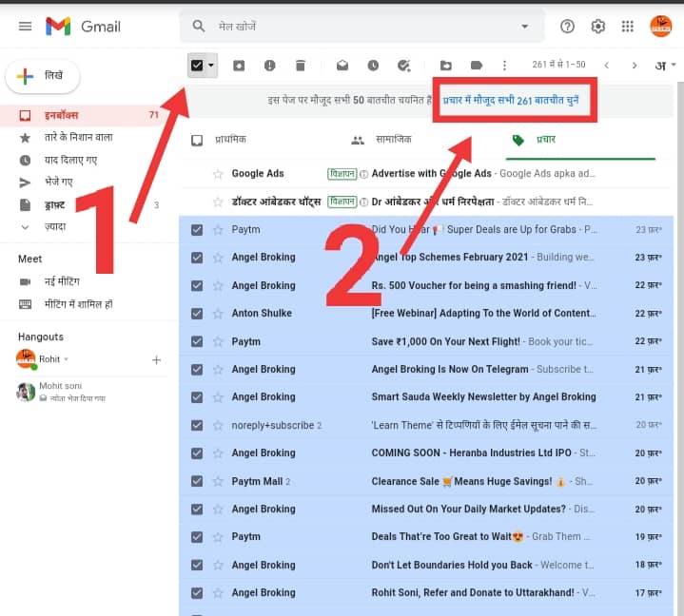Open Deals That're Too Great to Wait email
The image size is (684, 616).
click(x=425, y=537)
